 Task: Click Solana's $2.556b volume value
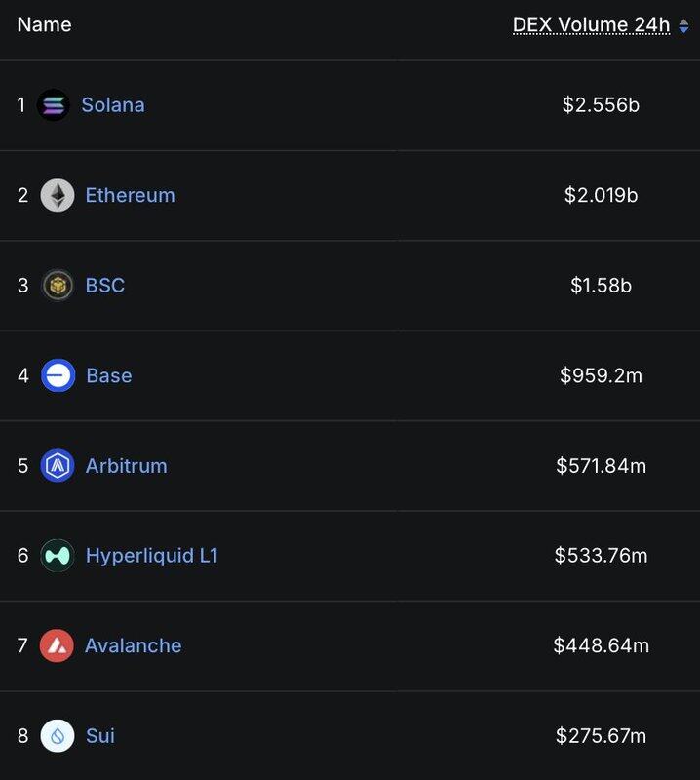click(x=601, y=105)
